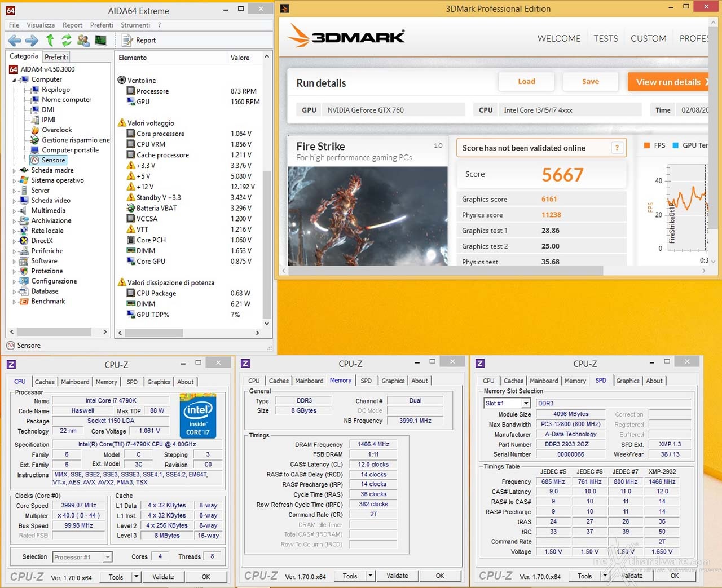This screenshot has height=588, width=722.
Task: Expand the Software tree node
Action: tap(14, 261)
